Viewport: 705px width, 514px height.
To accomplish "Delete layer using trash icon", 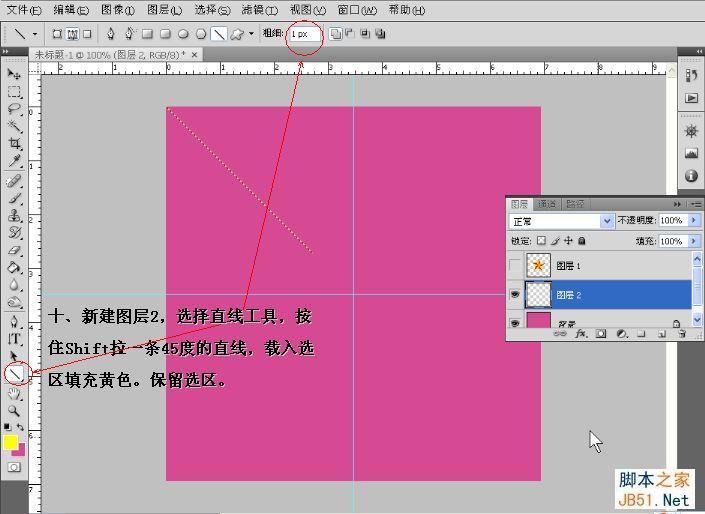I will click(x=682, y=334).
